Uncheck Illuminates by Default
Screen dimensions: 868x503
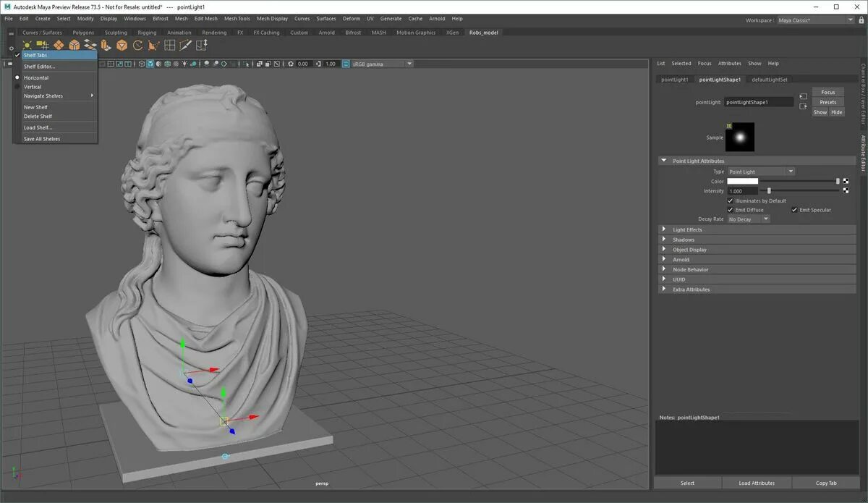click(x=731, y=200)
